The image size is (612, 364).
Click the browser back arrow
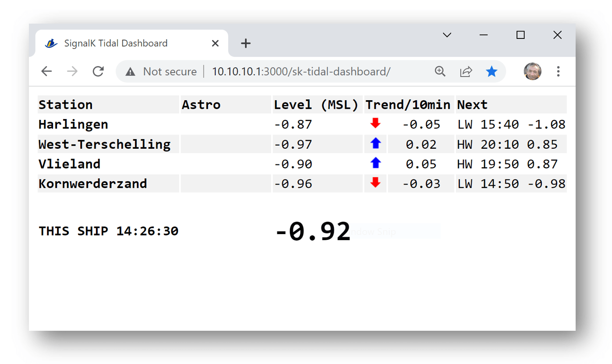pyautogui.click(x=46, y=71)
